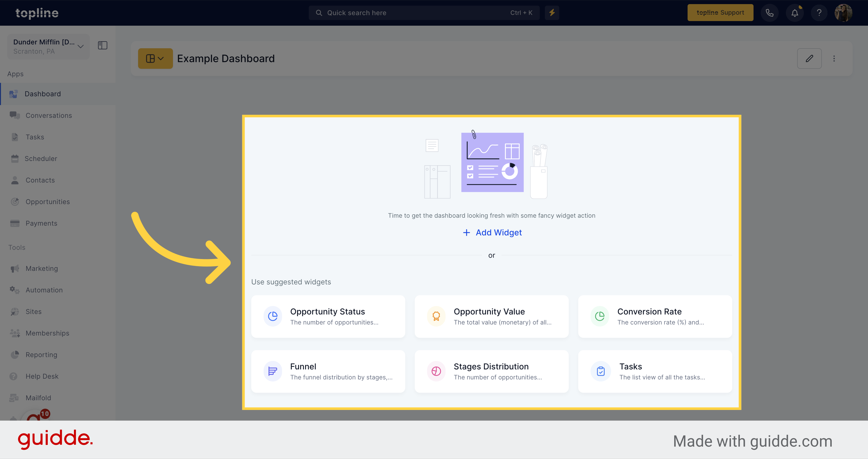Click the topline Support button
Viewport: 868px width, 459px height.
721,13
